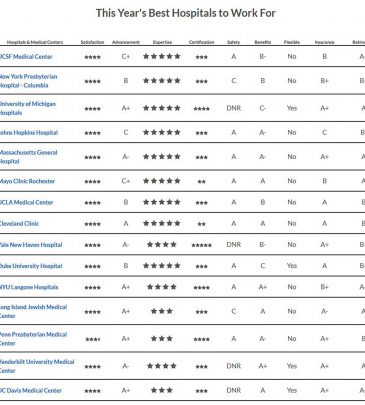The width and height of the screenshot is (365, 405).
Task: Click the Insurance column header
Action: coord(324,42)
